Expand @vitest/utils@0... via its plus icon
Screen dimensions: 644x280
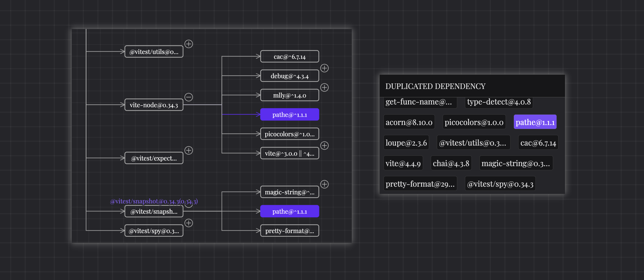189,44
